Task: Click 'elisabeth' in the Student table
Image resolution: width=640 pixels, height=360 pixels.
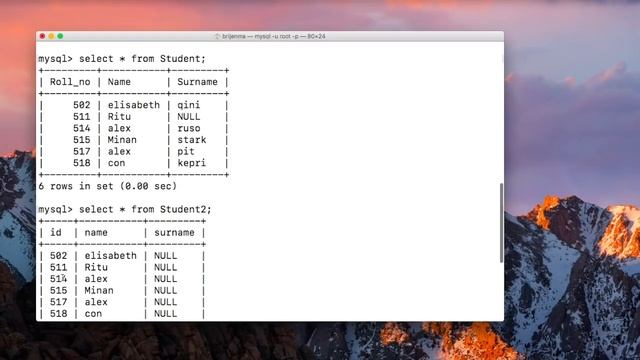Action: pos(134,105)
